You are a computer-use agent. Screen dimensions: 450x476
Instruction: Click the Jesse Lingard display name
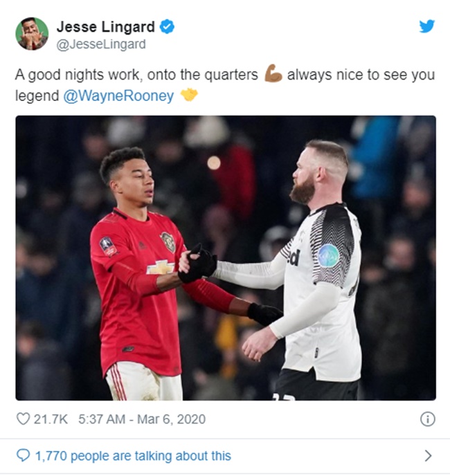click(106, 27)
